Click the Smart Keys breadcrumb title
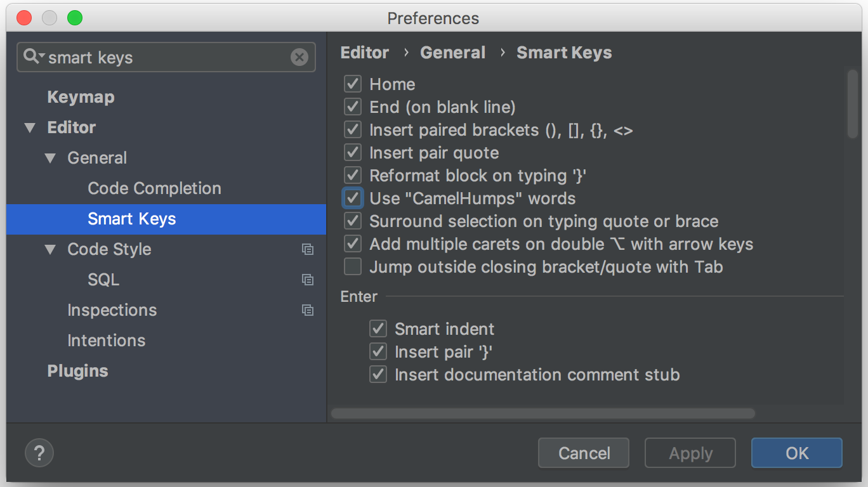The height and width of the screenshot is (487, 868). (564, 53)
